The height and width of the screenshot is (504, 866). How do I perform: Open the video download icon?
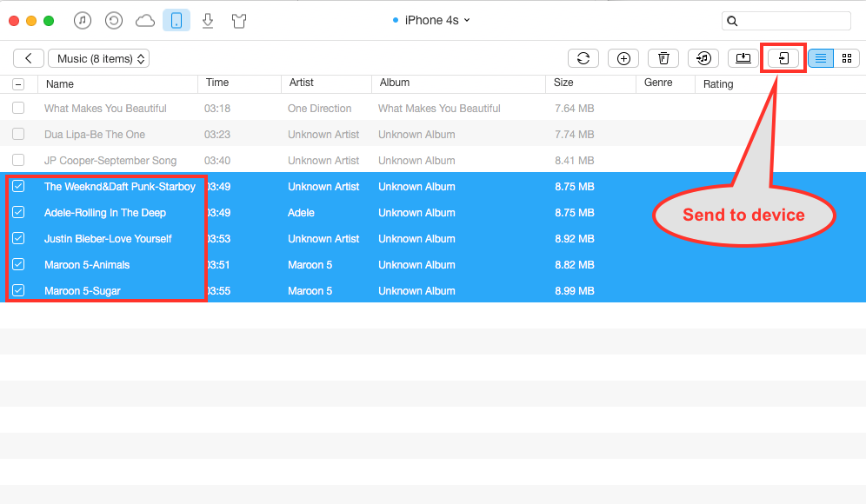(208, 21)
